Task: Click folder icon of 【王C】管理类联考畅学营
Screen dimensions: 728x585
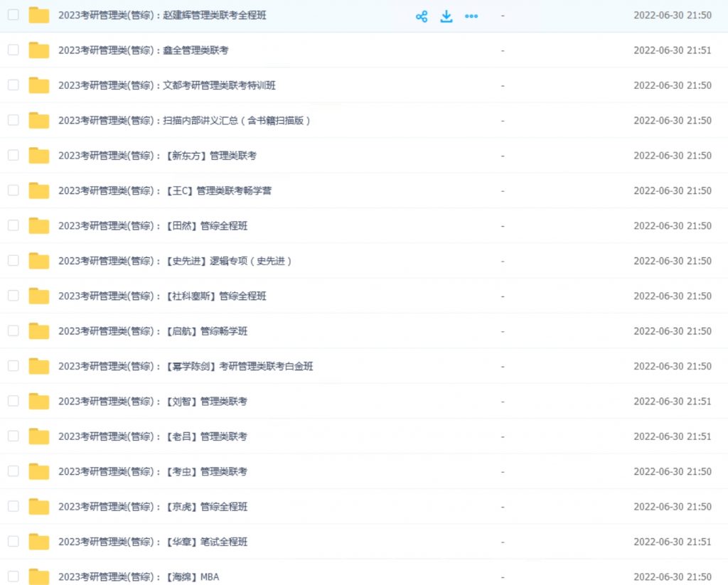Action: click(39, 190)
